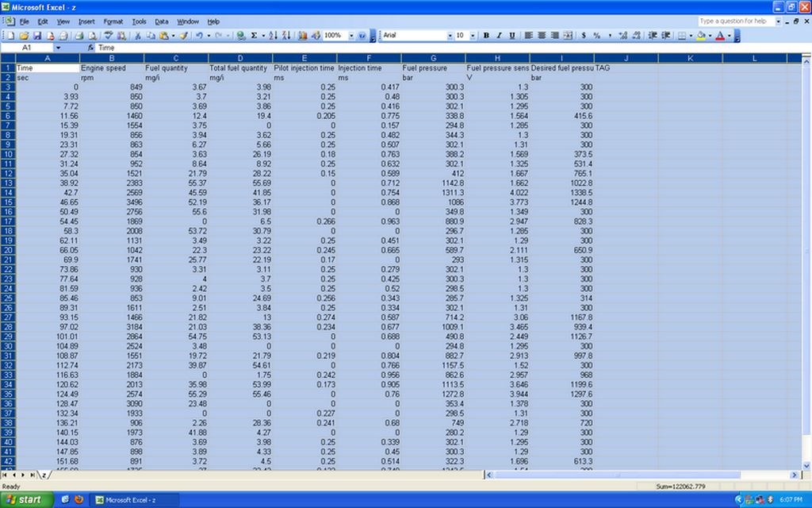Click the Type a question for help box

pyautogui.click(x=736, y=21)
